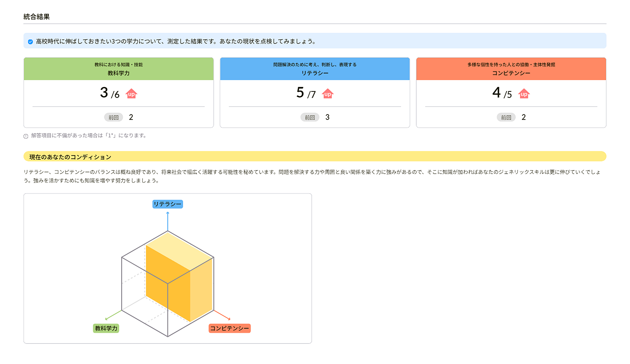This screenshot has width=630, height=364.
Task: Click the info circle icon near 解答項目 note
Action: pyautogui.click(x=26, y=136)
